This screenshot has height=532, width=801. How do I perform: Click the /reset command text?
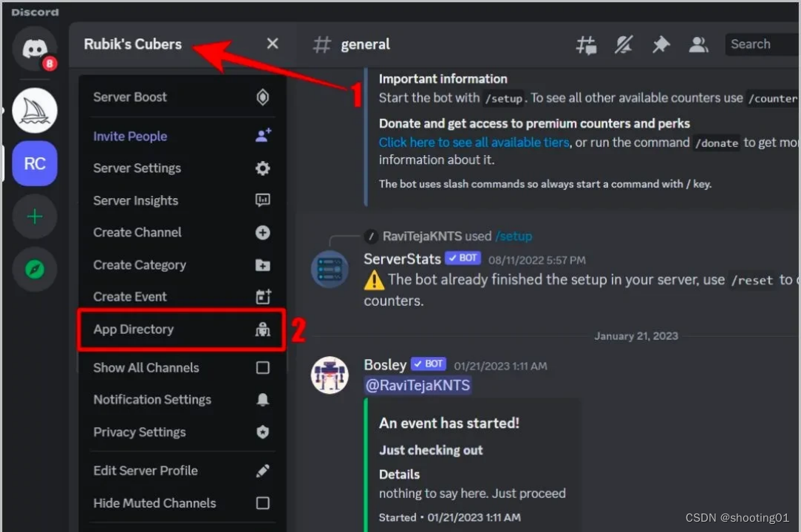tap(752, 280)
